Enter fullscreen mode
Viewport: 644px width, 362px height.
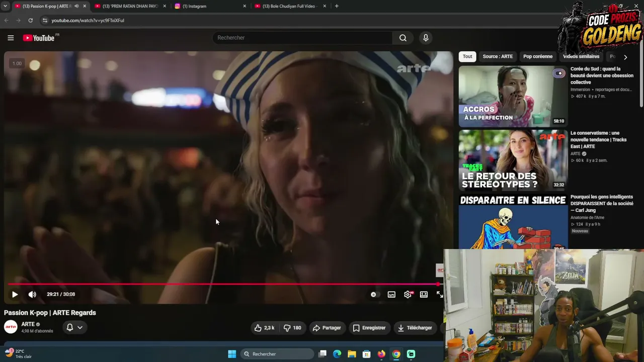[x=439, y=295]
